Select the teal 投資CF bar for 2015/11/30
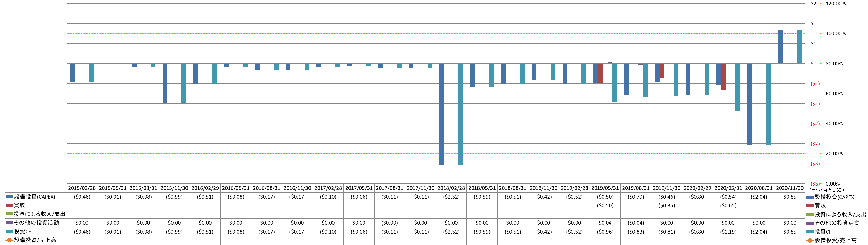868x245 pixels. click(184, 83)
